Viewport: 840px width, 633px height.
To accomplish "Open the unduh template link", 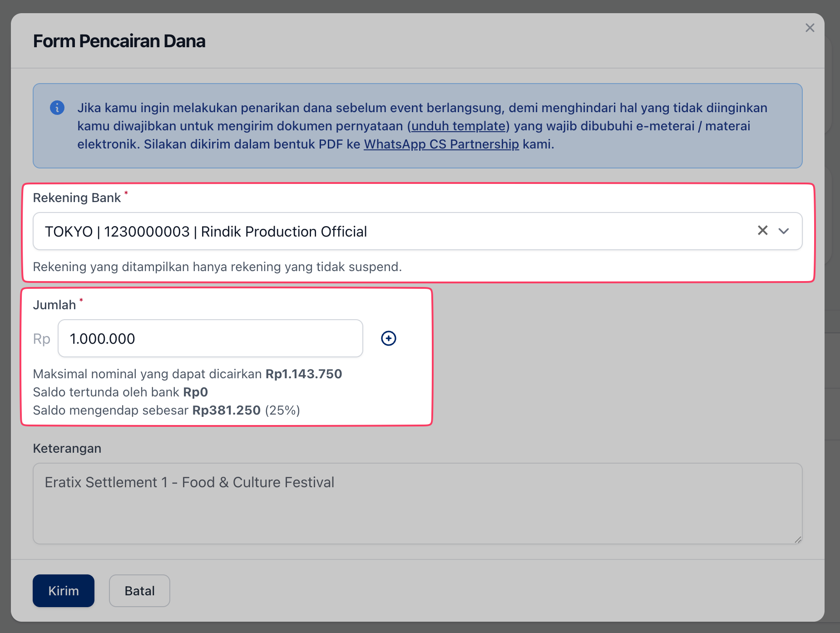I will (458, 126).
